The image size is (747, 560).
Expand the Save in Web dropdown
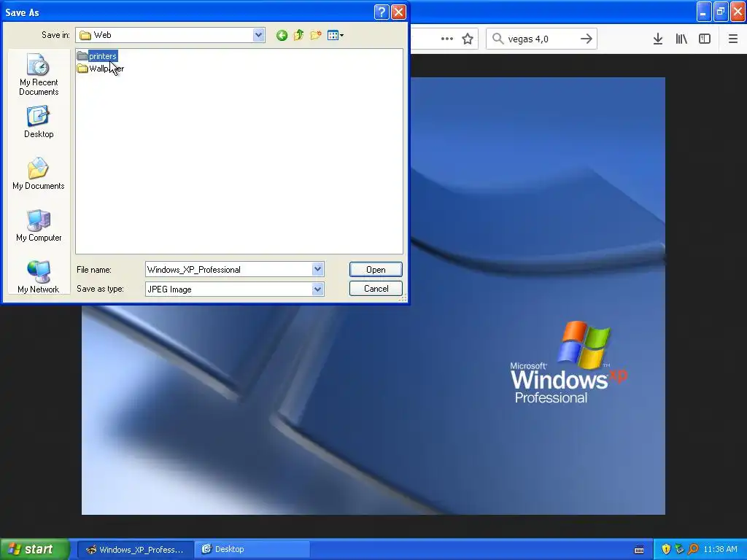pos(259,35)
